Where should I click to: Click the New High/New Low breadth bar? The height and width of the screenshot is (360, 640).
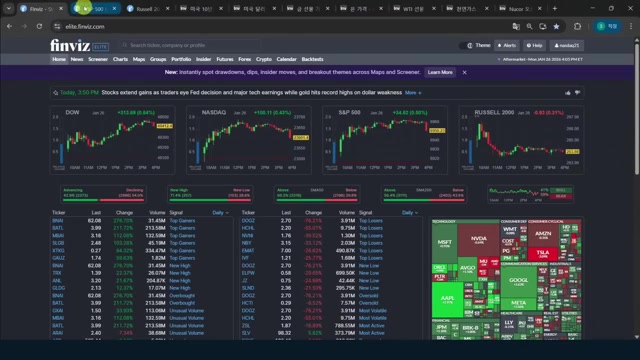pos(210,194)
